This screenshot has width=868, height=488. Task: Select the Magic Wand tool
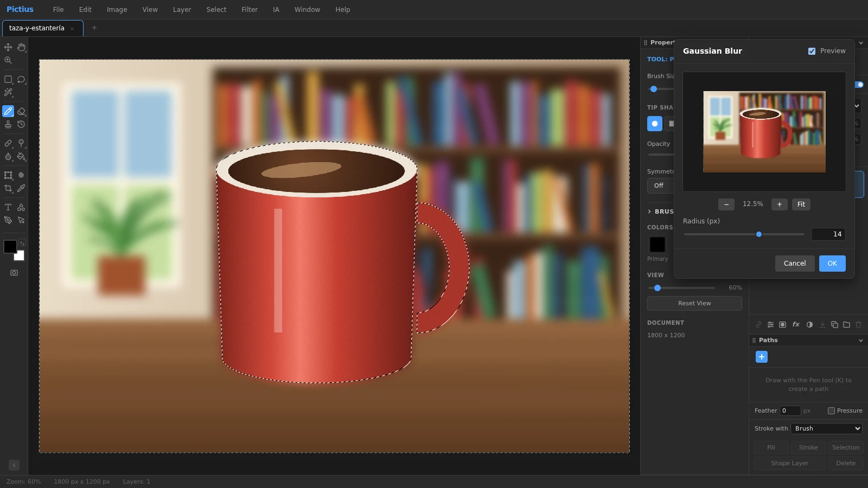8,92
